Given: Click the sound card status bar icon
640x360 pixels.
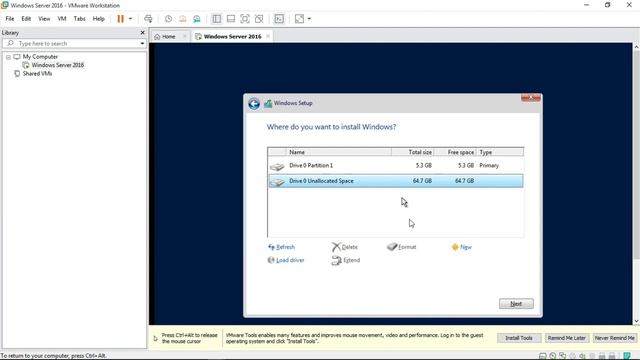Looking at the screenshot, I should click(x=582, y=356).
